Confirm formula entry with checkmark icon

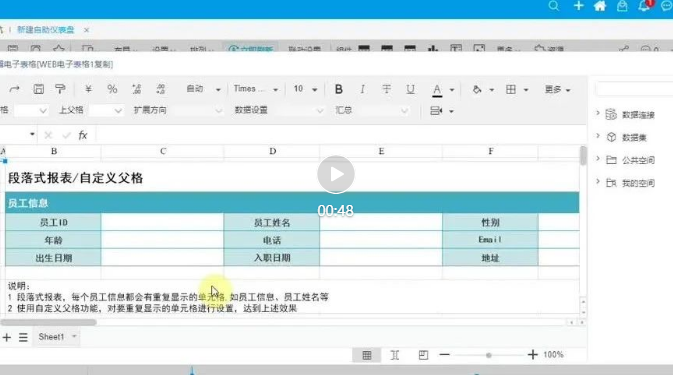pyautogui.click(x=66, y=135)
